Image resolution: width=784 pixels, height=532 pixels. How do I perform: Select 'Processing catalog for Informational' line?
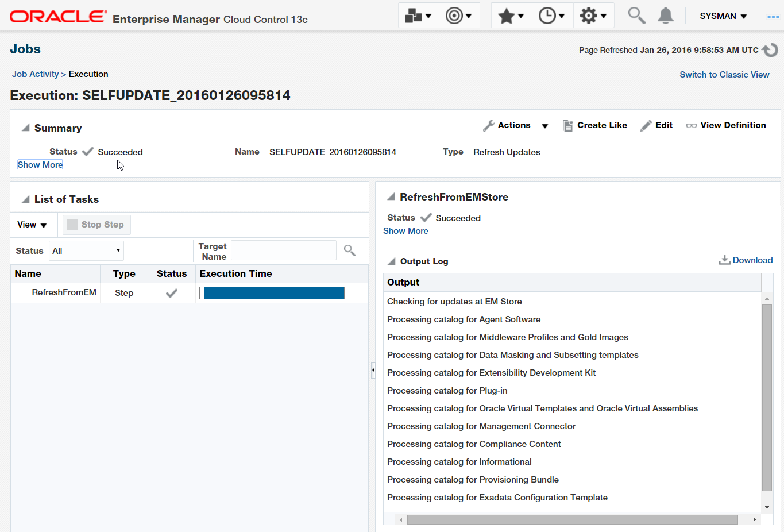click(459, 462)
